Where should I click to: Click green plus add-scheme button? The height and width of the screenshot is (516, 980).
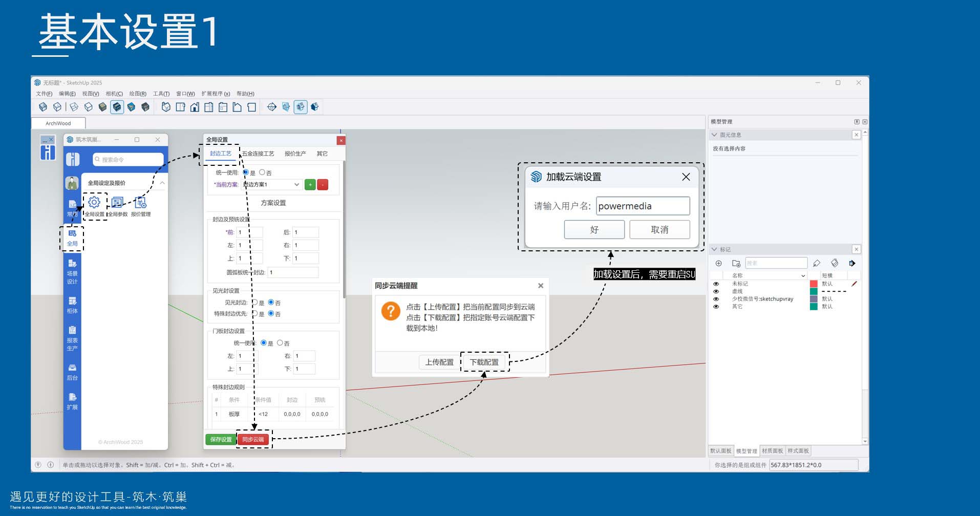(310, 185)
